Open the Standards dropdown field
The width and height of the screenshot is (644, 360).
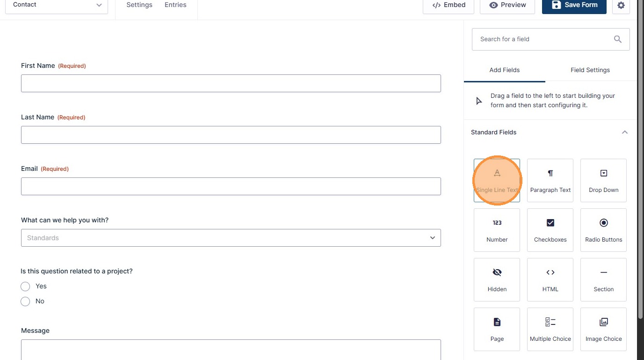(231, 238)
